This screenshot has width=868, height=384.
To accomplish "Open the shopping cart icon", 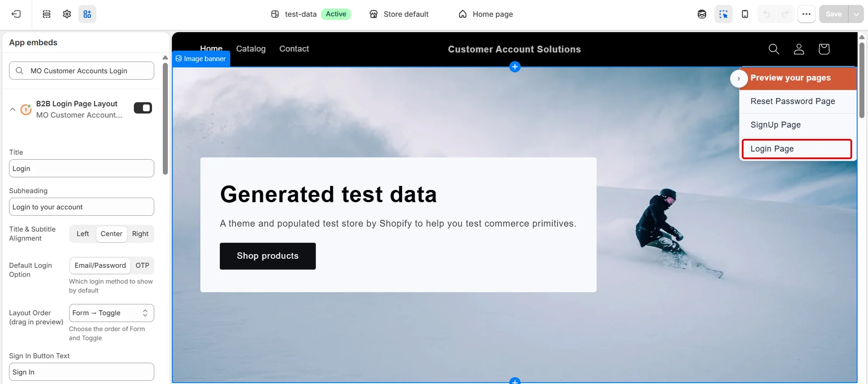I will click(x=824, y=49).
